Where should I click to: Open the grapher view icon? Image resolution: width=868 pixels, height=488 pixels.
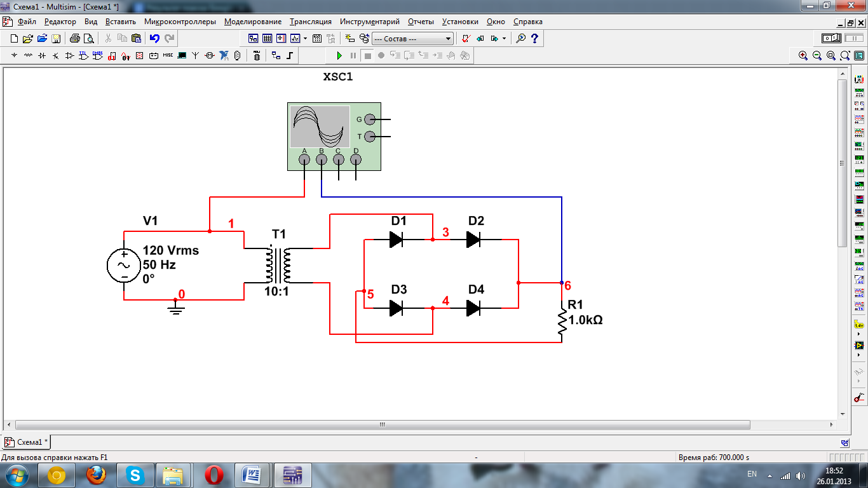[295, 38]
